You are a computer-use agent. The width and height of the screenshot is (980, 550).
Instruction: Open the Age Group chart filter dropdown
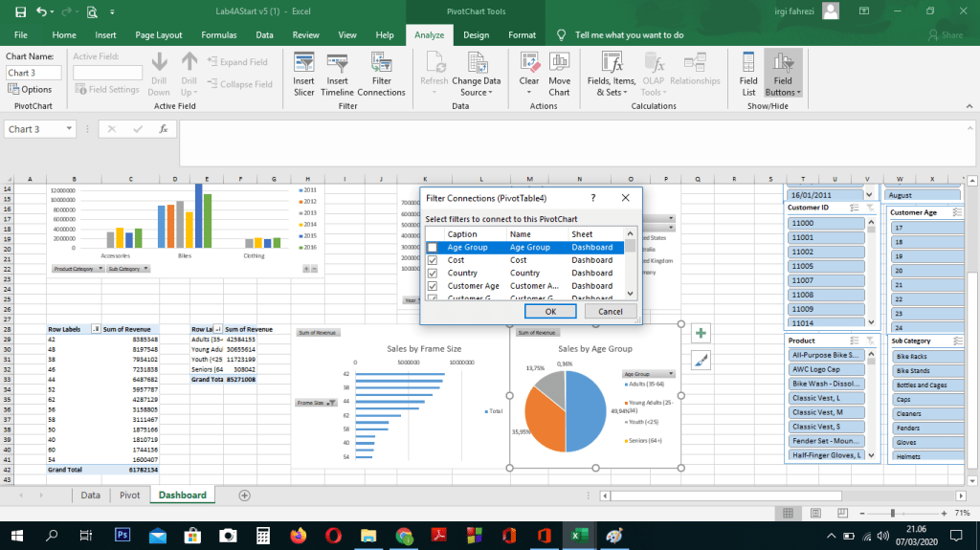[671, 374]
